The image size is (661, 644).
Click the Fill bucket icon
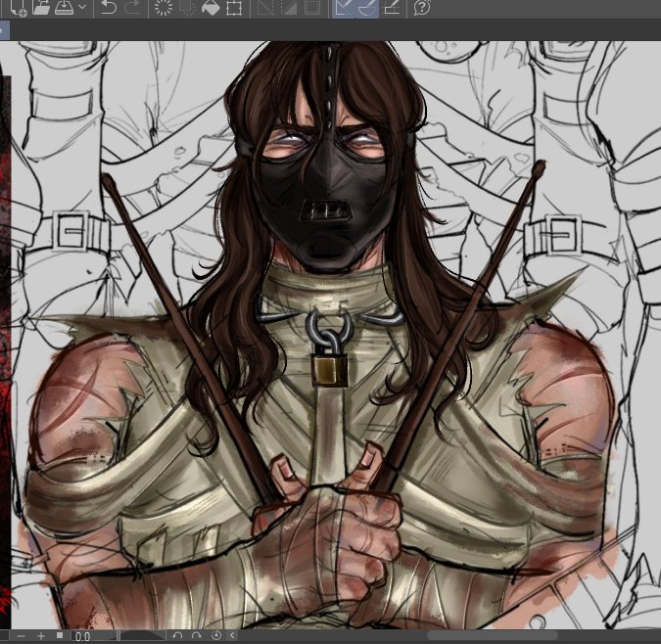coord(211,7)
